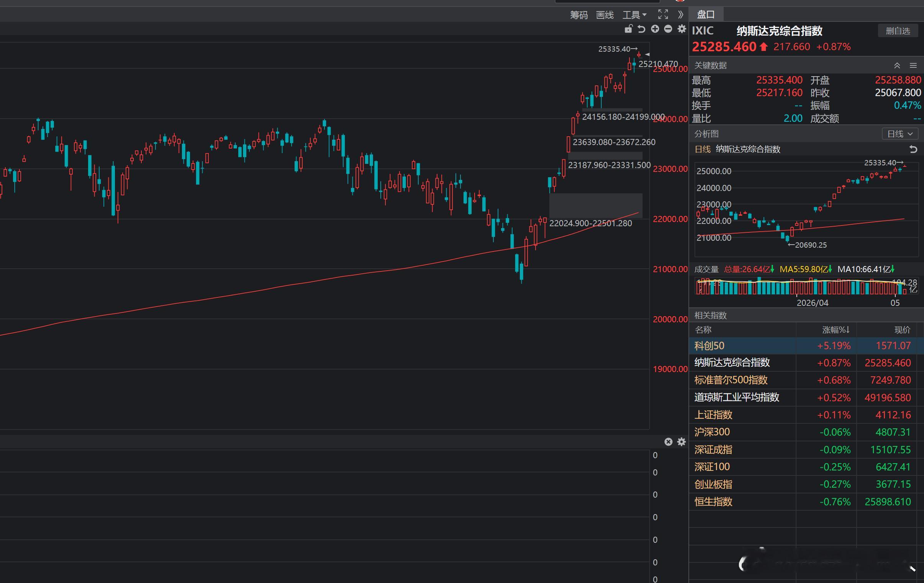Click the 2026/04 date axis label
The image size is (924, 583).
[x=813, y=303]
